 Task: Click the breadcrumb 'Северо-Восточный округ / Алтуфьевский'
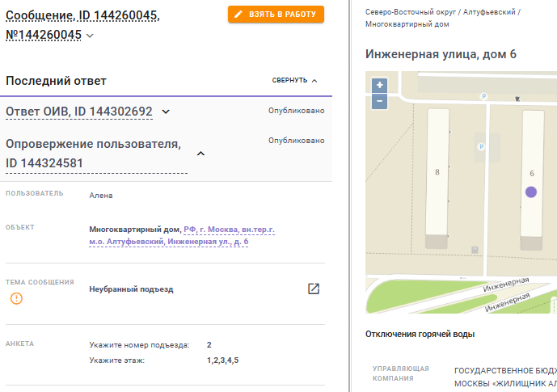tap(440, 12)
